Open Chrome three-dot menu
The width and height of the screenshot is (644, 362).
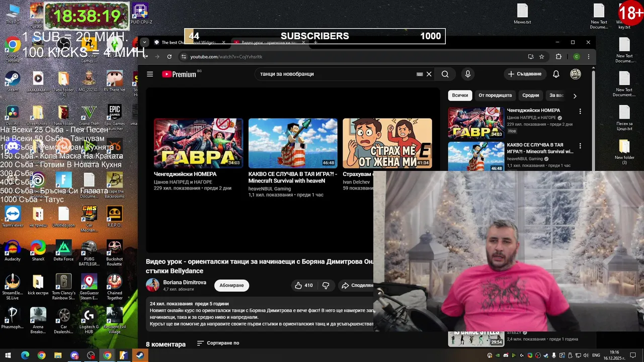(x=589, y=57)
